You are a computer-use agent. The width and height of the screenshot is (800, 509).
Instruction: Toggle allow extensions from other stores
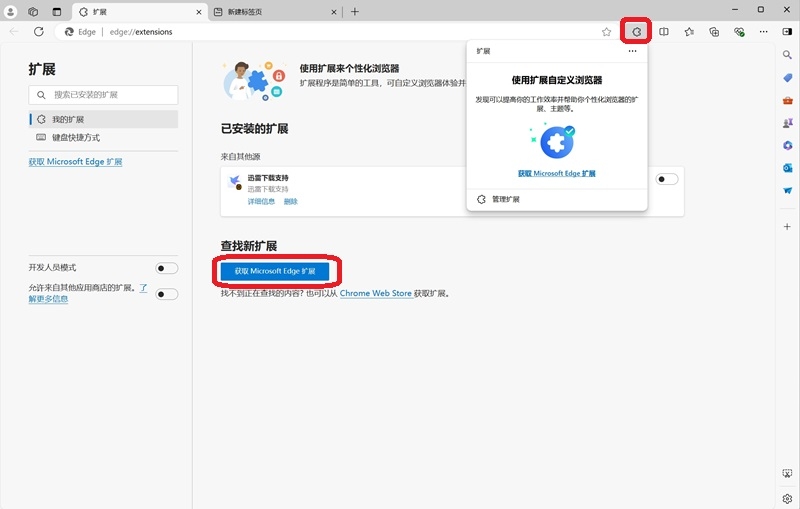[166, 294]
